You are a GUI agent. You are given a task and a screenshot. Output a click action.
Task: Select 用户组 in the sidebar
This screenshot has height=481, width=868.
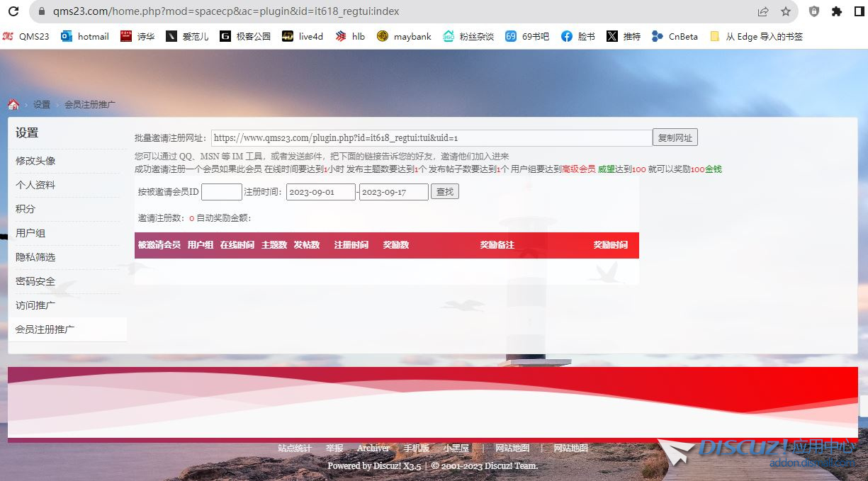coord(30,233)
